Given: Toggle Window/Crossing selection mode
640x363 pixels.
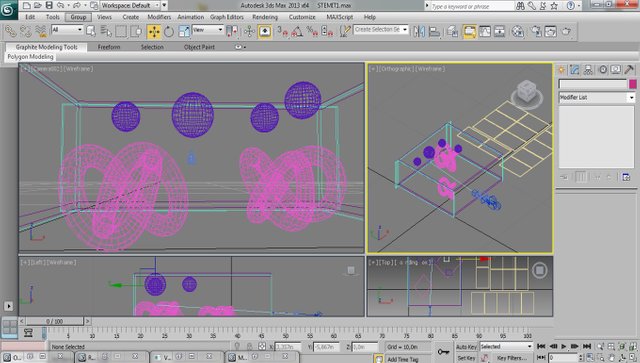Looking at the screenshot, I should pyautogui.click(x=136, y=31).
